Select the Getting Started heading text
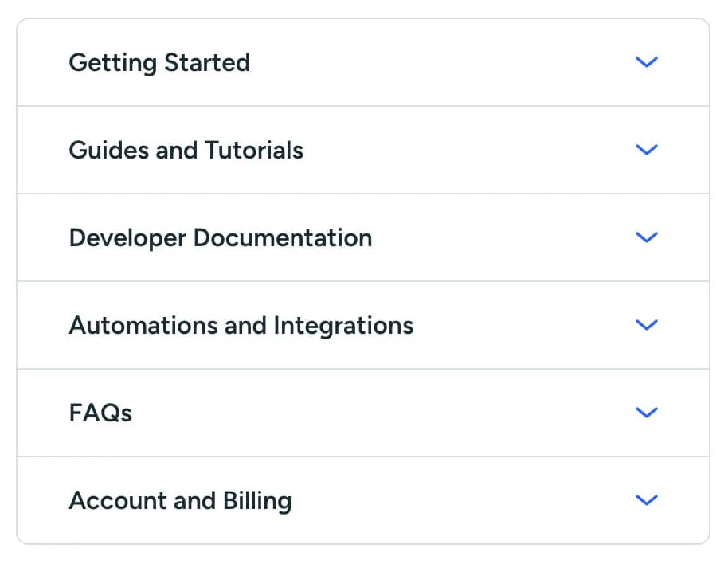This screenshot has width=728, height=564. pos(159,62)
